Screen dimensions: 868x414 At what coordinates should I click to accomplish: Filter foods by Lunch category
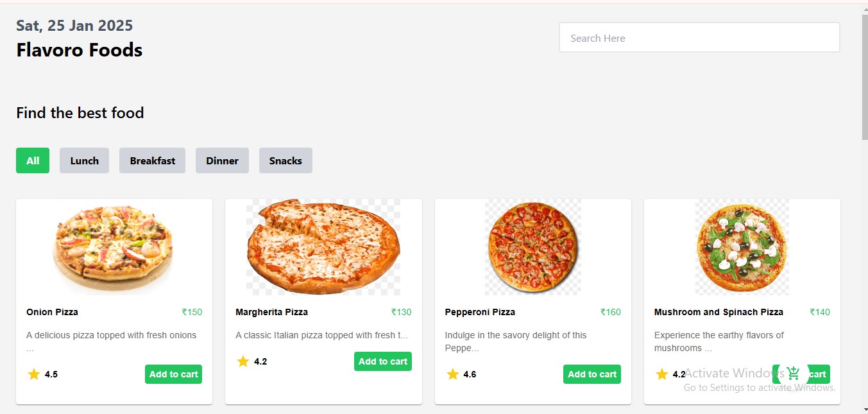pos(84,160)
